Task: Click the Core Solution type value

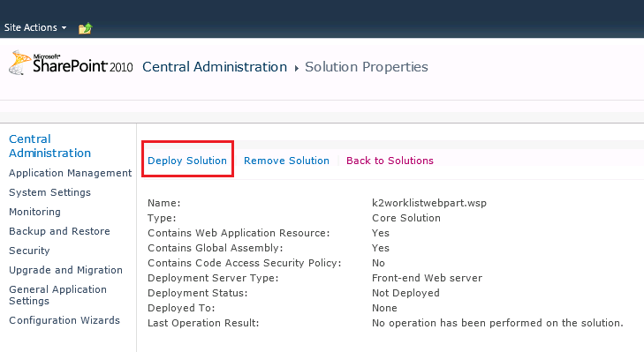Action: click(406, 218)
